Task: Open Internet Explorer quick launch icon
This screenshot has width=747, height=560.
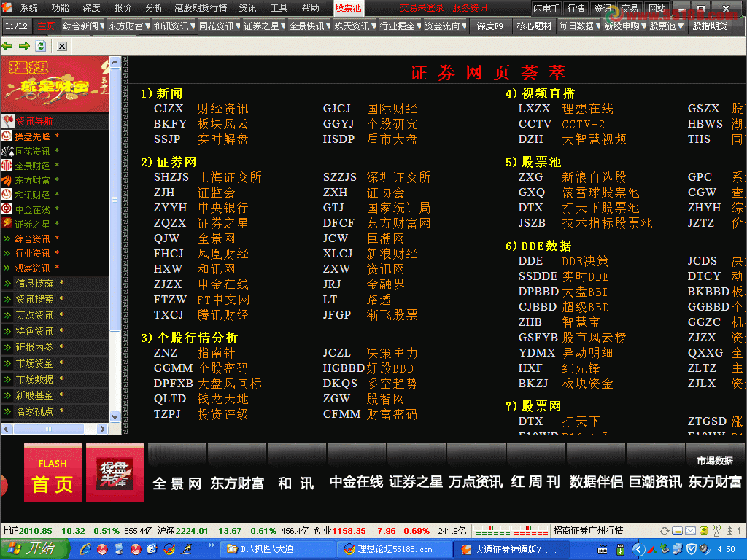Action: click(86, 549)
